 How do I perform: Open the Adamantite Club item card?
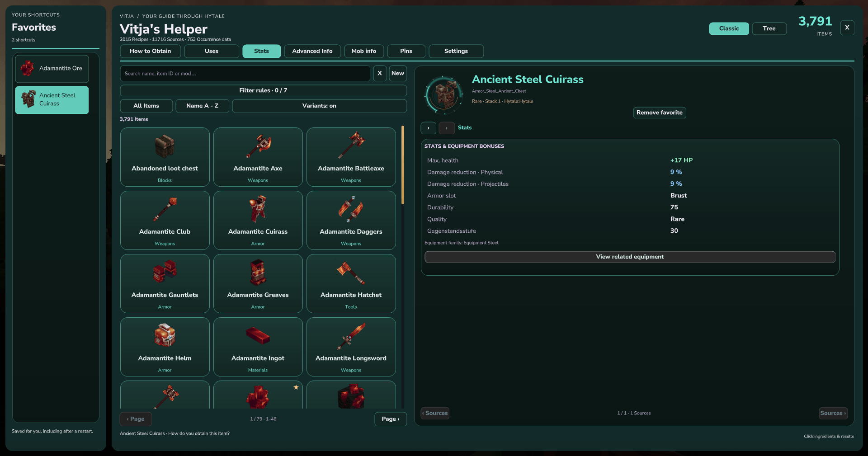click(x=165, y=220)
